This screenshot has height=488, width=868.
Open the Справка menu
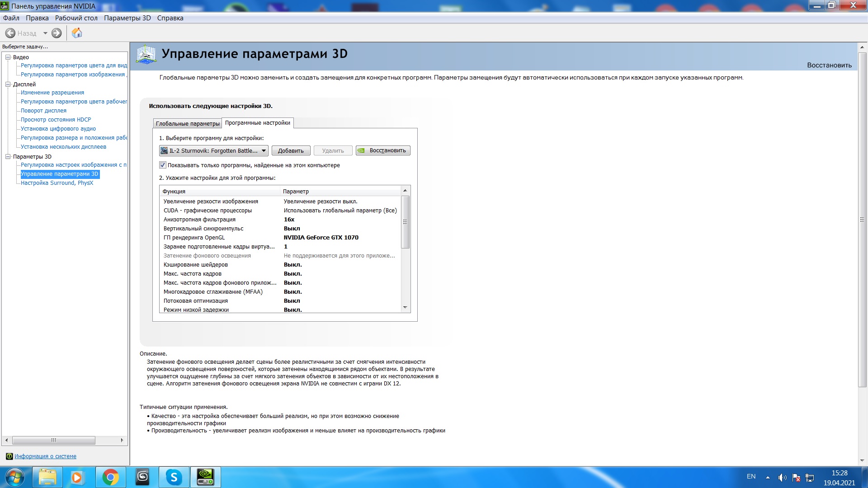[x=170, y=18]
